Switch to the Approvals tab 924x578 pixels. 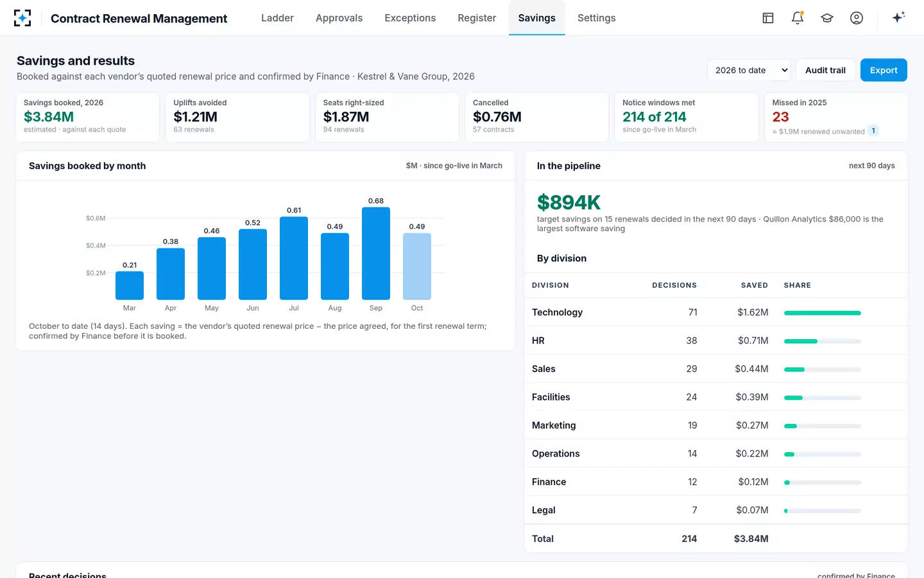coord(339,18)
